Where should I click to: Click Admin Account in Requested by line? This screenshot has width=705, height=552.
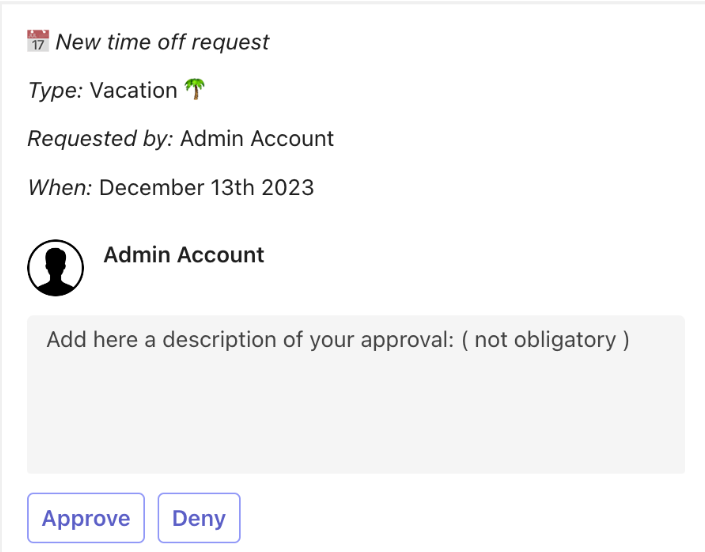click(x=257, y=138)
